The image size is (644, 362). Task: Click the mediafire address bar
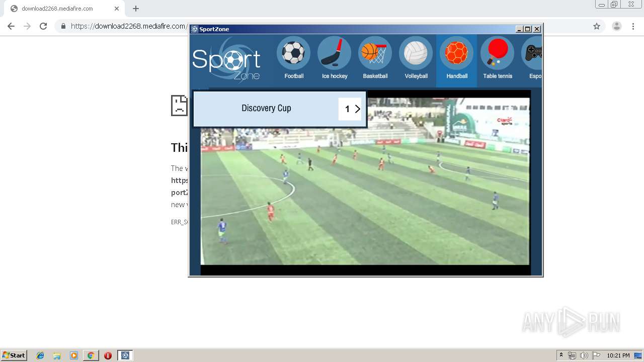[x=128, y=26]
